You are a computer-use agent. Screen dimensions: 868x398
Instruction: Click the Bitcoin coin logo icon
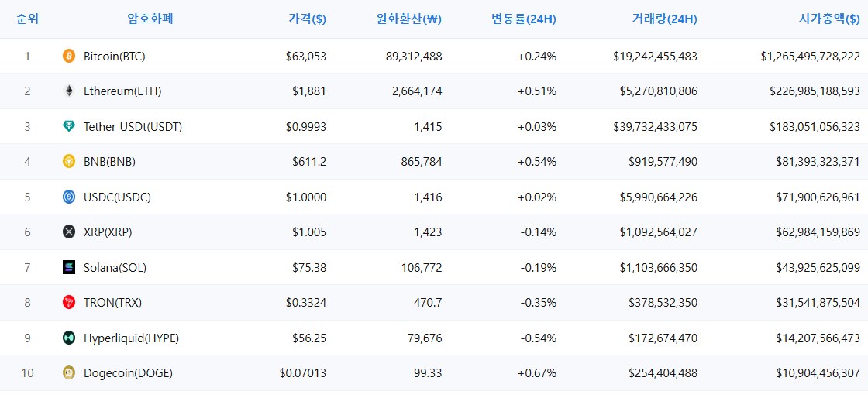(x=69, y=56)
